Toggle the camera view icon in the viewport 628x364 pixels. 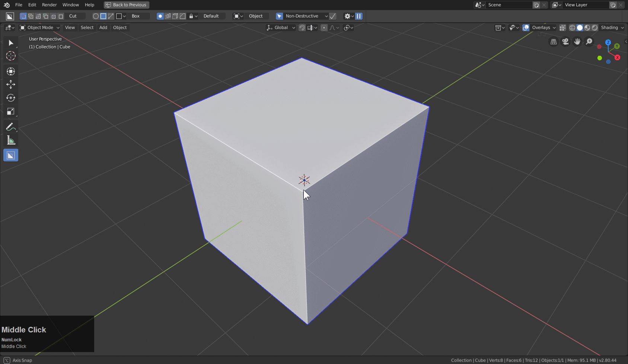565,41
